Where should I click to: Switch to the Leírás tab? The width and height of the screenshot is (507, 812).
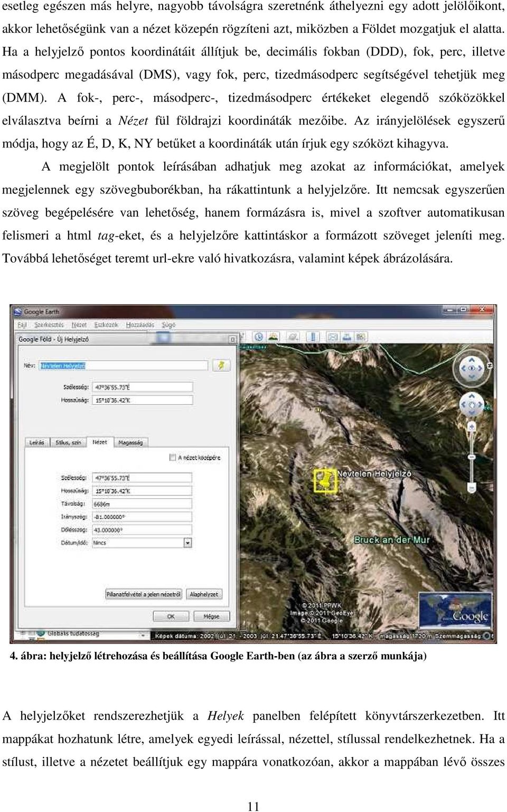(x=37, y=443)
